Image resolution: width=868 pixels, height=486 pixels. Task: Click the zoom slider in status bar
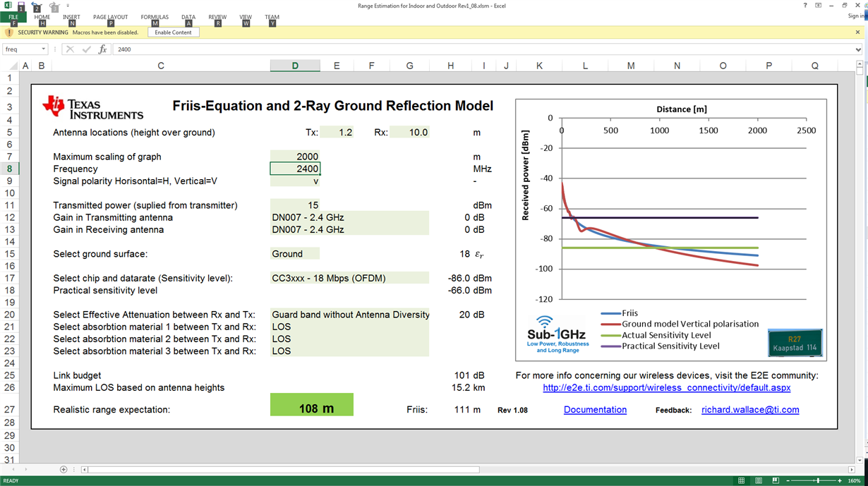click(817, 480)
